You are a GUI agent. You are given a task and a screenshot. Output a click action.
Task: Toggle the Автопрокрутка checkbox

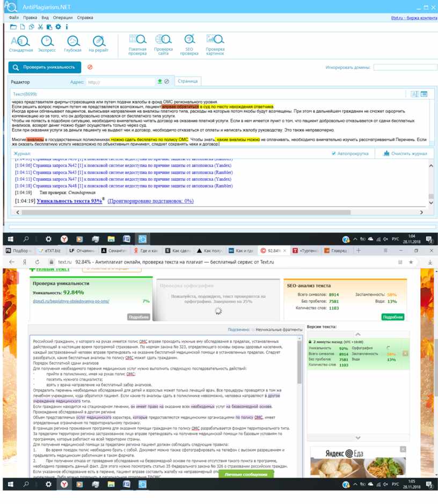pyautogui.click(x=334, y=154)
